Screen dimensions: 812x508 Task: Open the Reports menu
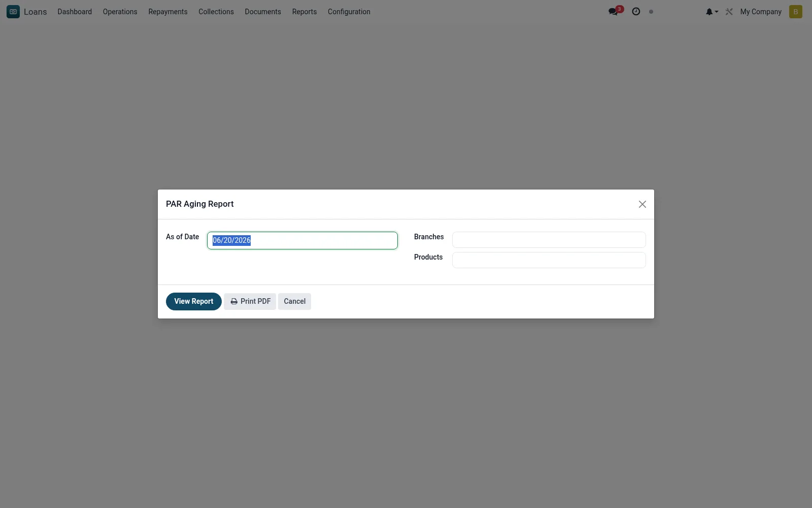(304, 12)
